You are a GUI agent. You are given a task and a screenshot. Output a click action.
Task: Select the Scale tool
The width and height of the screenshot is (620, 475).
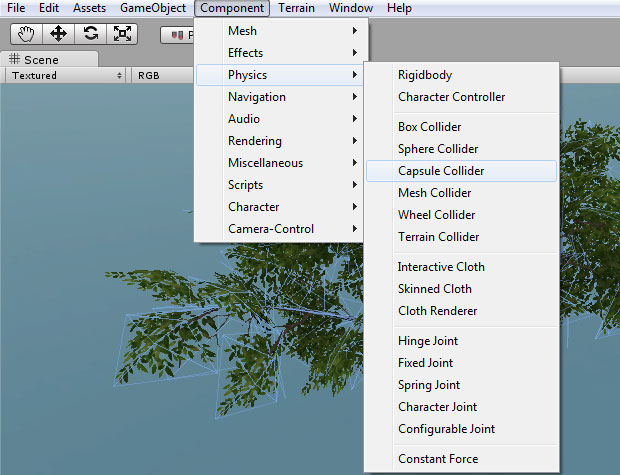(x=122, y=33)
